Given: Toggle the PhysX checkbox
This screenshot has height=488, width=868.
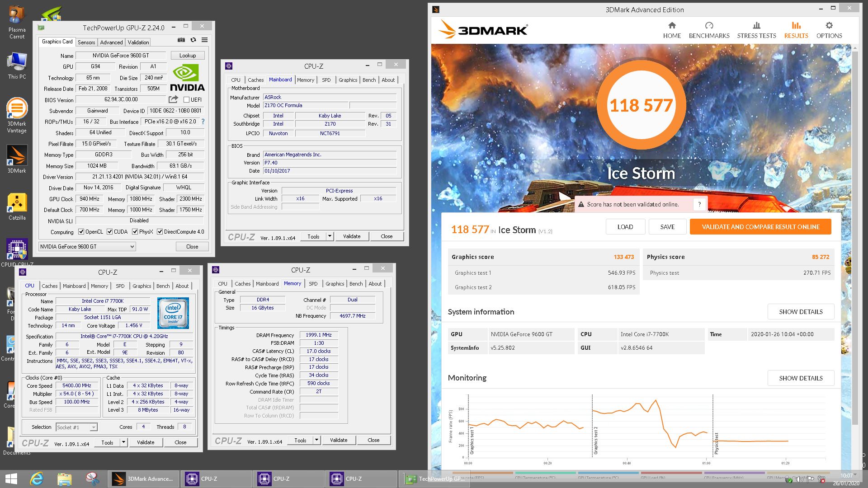Looking at the screenshot, I should click(x=135, y=232).
